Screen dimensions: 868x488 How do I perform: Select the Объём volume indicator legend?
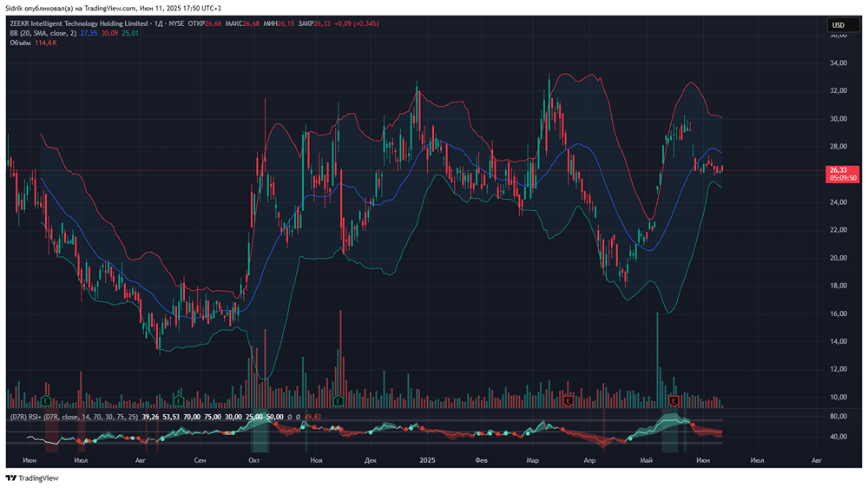[21, 43]
